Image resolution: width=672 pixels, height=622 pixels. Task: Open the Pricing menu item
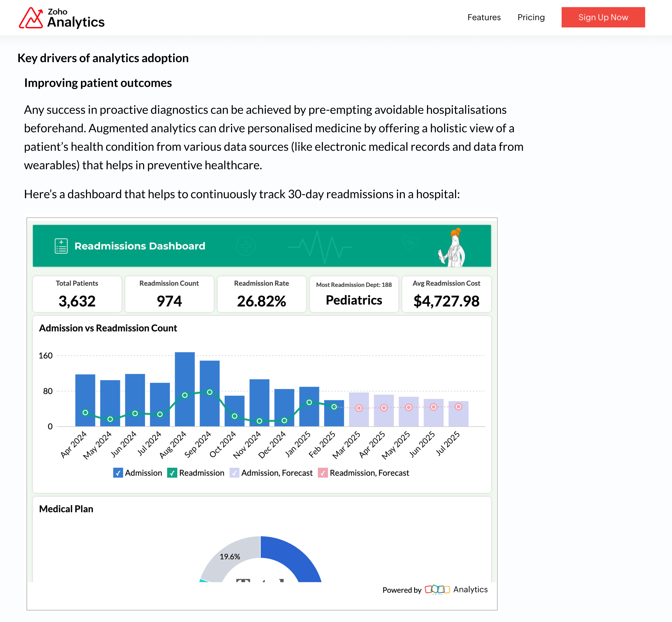click(531, 18)
